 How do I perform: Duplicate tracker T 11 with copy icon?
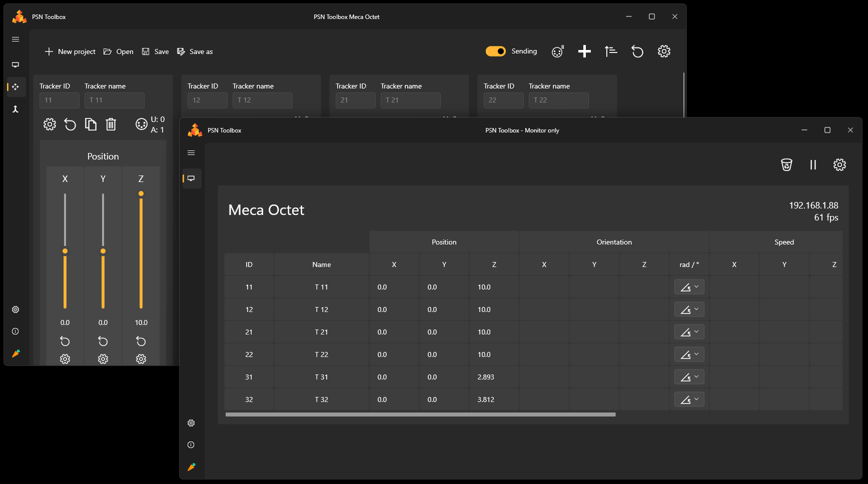pos(91,124)
